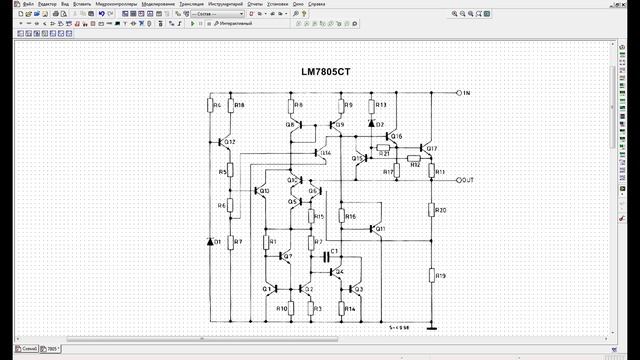
Task: Click the Zoom out magnifier icon
Action: coord(462,14)
